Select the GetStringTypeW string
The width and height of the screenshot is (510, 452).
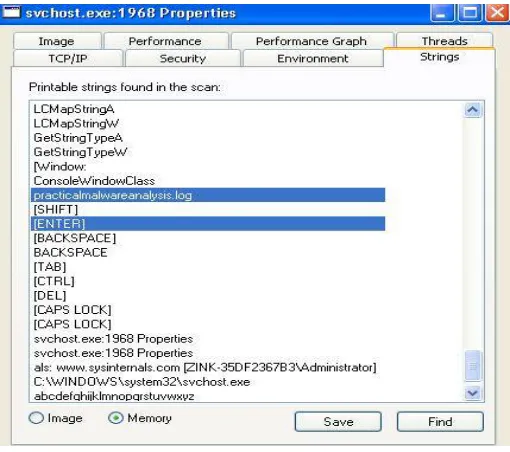(x=208, y=152)
